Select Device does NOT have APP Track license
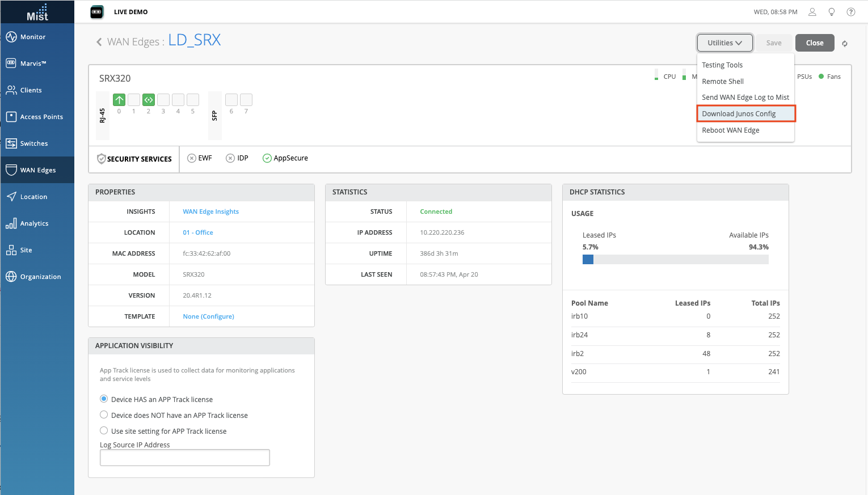 (x=104, y=415)
